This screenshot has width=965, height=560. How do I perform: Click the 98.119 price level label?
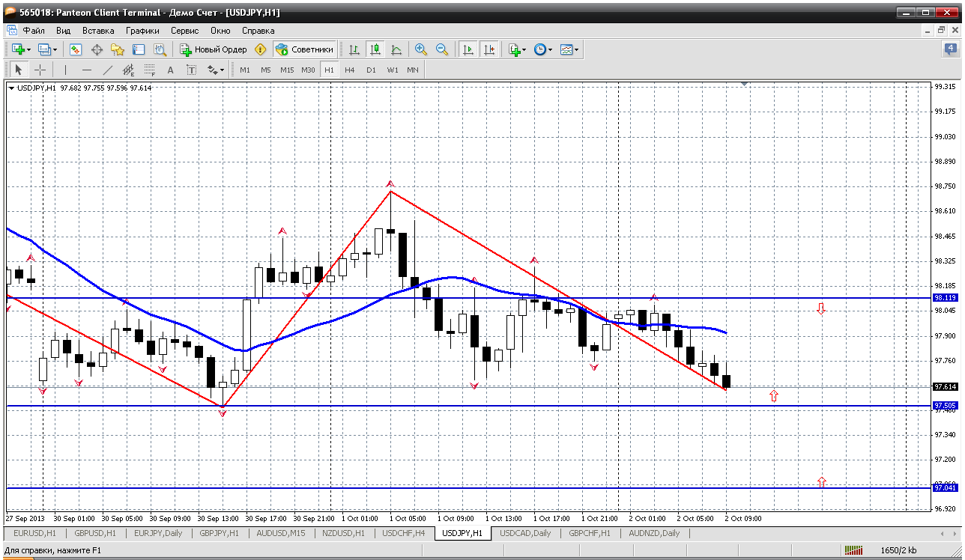click(x=946, y=298)
